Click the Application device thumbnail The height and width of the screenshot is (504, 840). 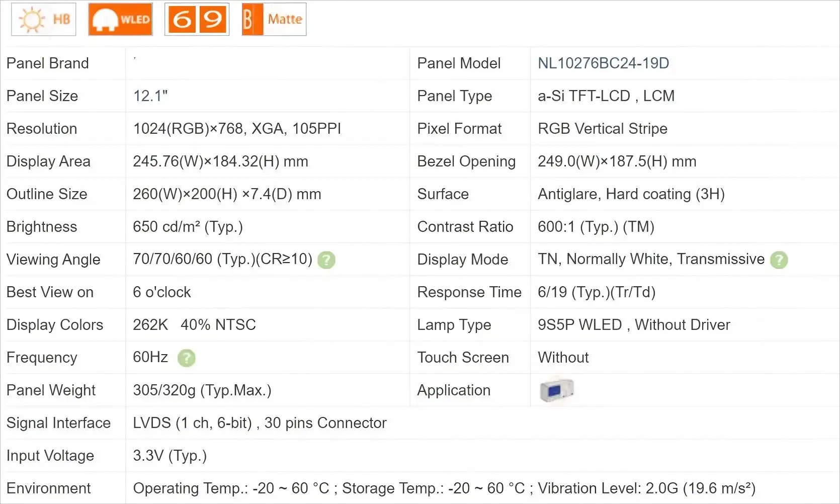[x=556, y=390]
